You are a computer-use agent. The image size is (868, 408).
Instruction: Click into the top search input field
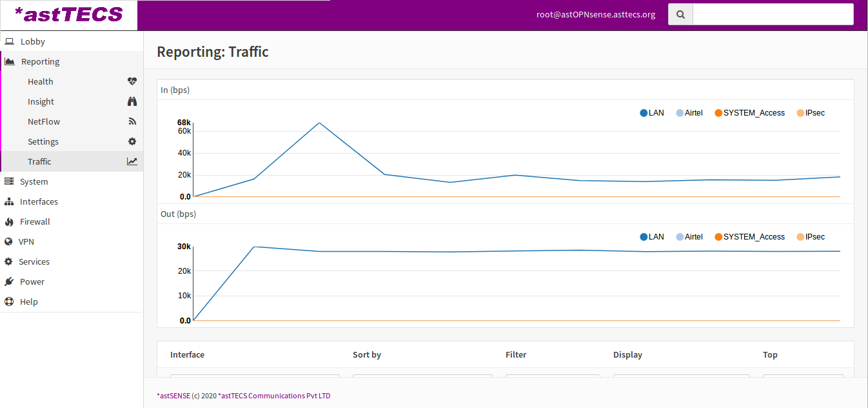[x=773, y=14]
